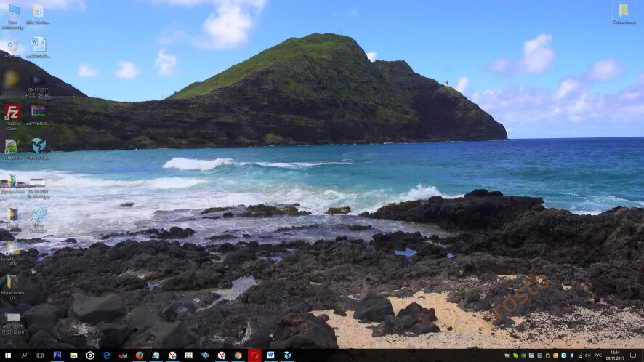Switch to Microsoft Word on taskbar
The image size is (644, 362).
(270, 355)
